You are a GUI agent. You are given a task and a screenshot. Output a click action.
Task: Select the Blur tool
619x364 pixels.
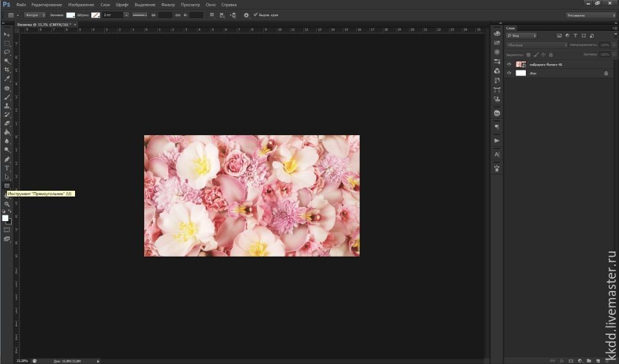coord(7,141)
